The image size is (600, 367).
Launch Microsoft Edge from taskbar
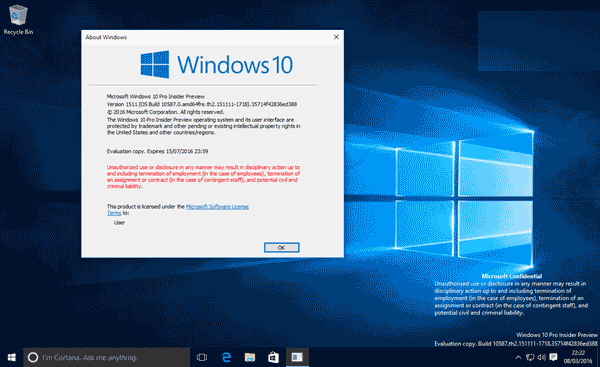click(227, 357)
